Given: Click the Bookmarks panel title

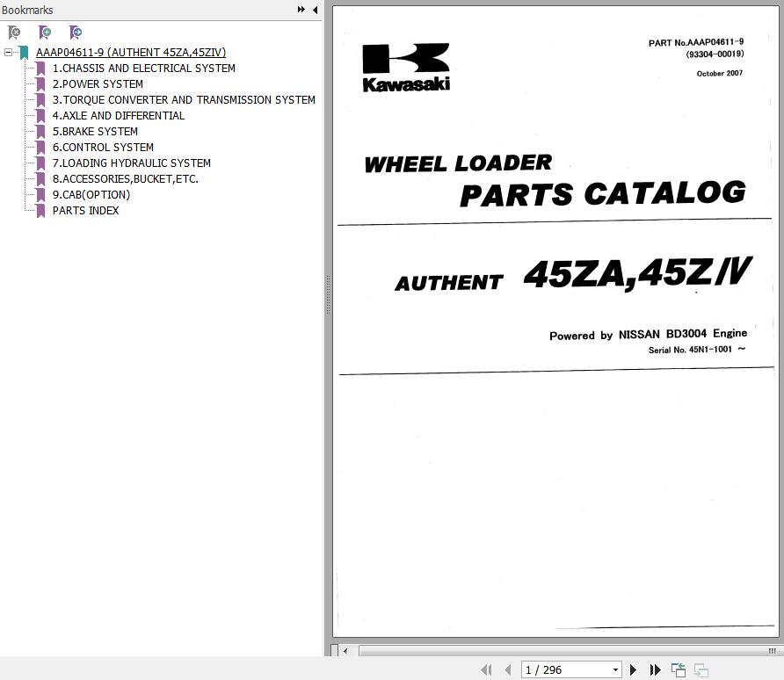Looking at the screenshot, I should pyautogui.click(x=27, y=10).
